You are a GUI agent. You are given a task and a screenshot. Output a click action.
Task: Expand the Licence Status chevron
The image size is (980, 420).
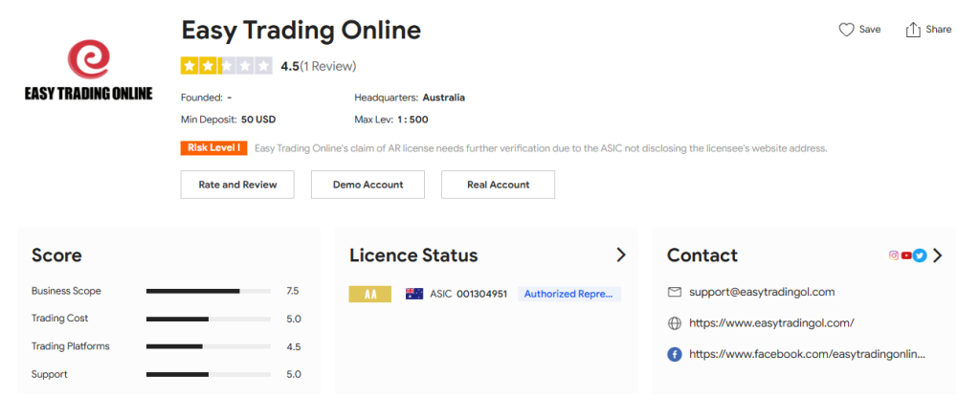tap(620, 255)
